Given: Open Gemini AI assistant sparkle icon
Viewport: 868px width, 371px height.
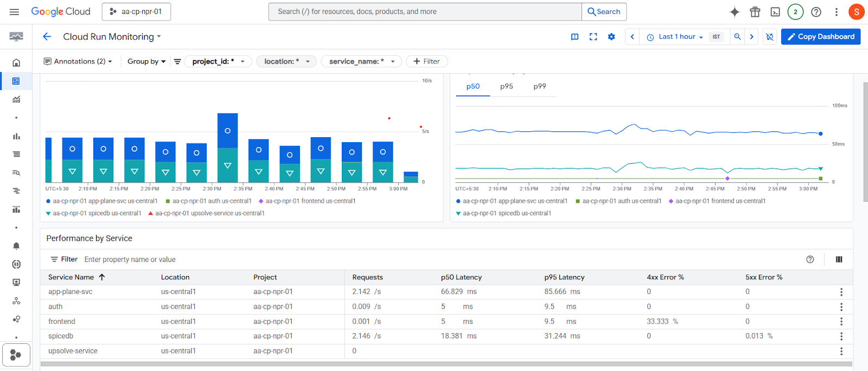Looking at the screenshot, I should point(735,12).
